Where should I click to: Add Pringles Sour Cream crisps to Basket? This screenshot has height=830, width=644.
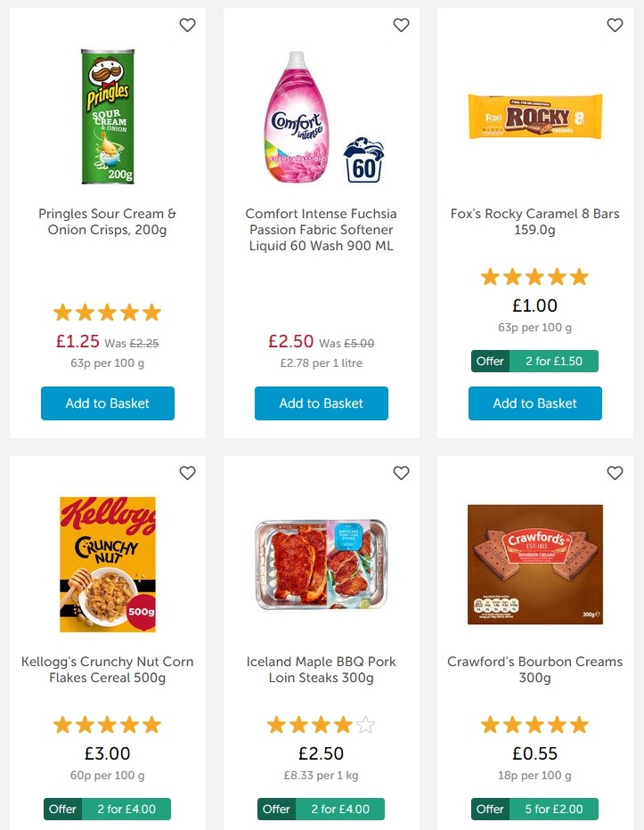click(107, 403)
